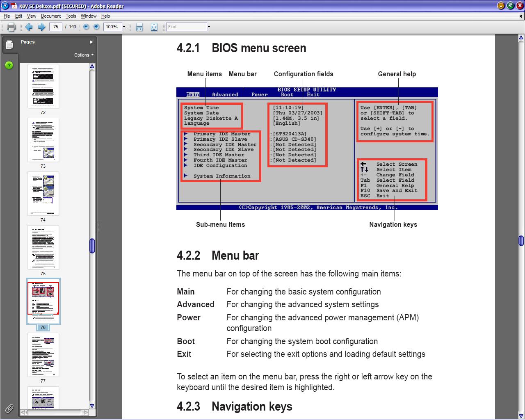
Task: Click the bold Boot term in list
Action: (x=186, y=341)
